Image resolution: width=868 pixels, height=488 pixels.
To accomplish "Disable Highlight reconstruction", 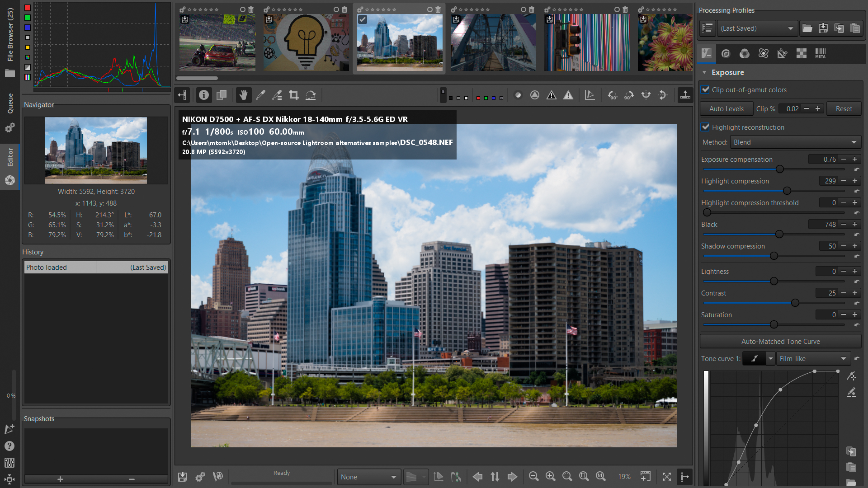I will 705,127.
